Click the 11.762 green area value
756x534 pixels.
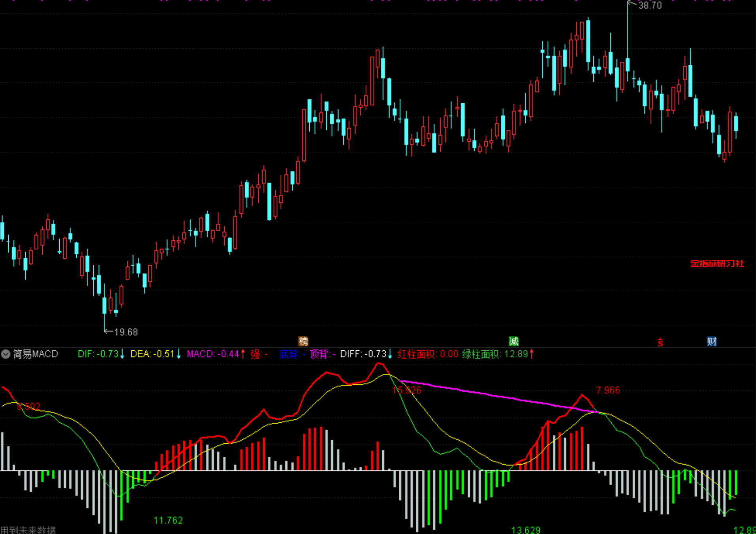(168, 520)
